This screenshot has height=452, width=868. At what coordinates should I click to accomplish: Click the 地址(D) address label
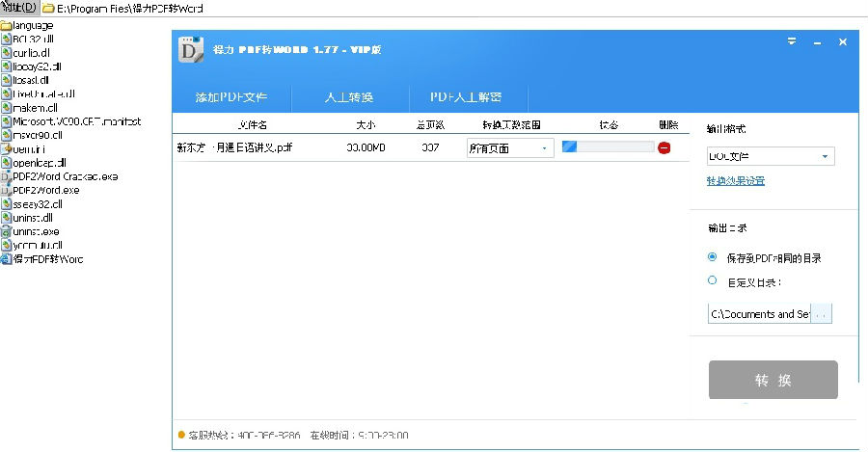coord(19,7)
